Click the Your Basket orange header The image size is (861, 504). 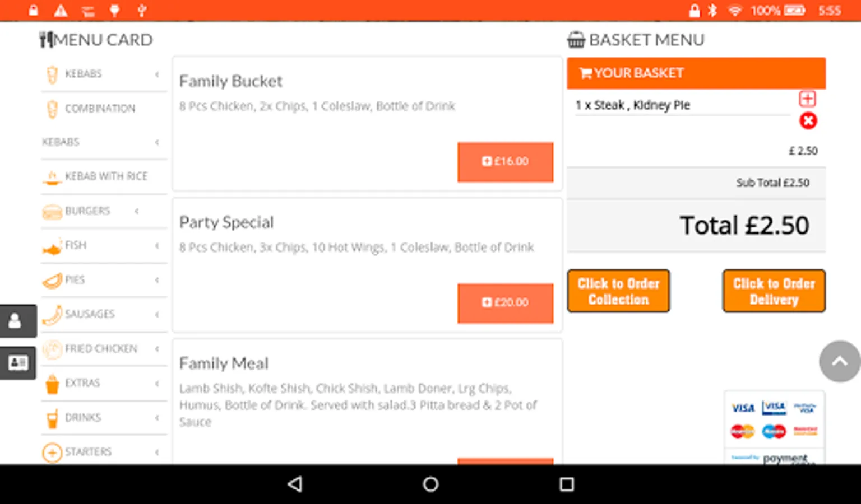(x=696, y=73)
